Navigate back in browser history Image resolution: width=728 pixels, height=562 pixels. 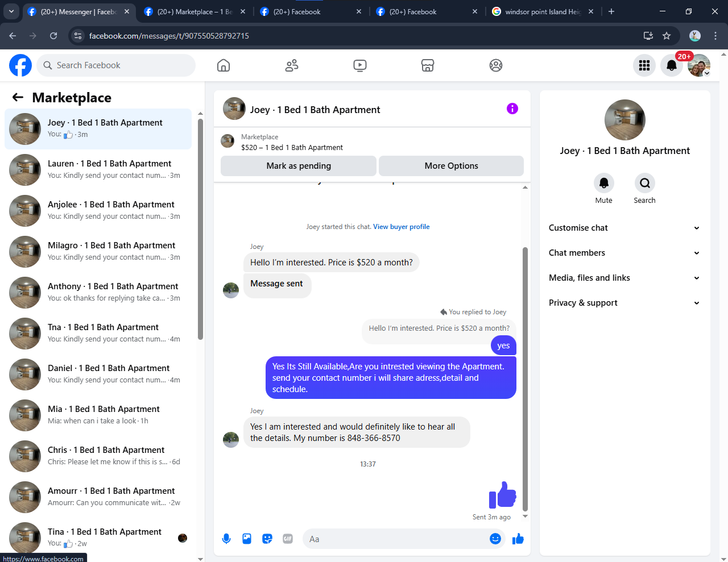[13, 36]
